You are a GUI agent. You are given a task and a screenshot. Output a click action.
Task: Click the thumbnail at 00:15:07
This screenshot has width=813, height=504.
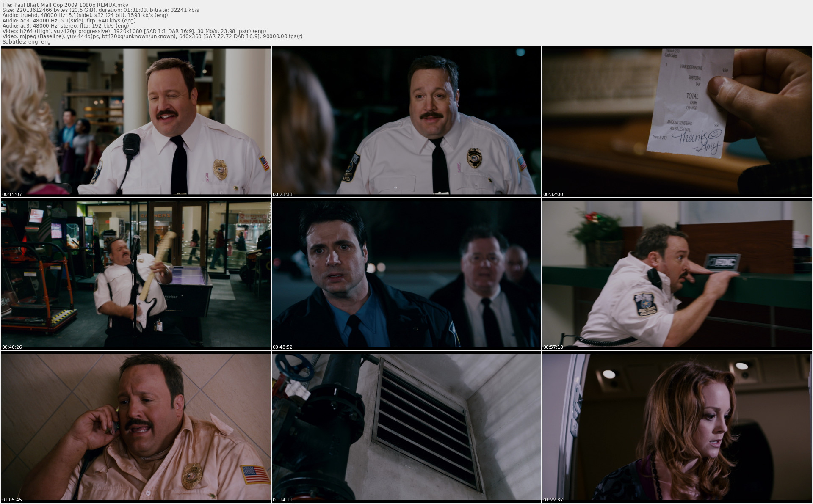click(135, 121)
